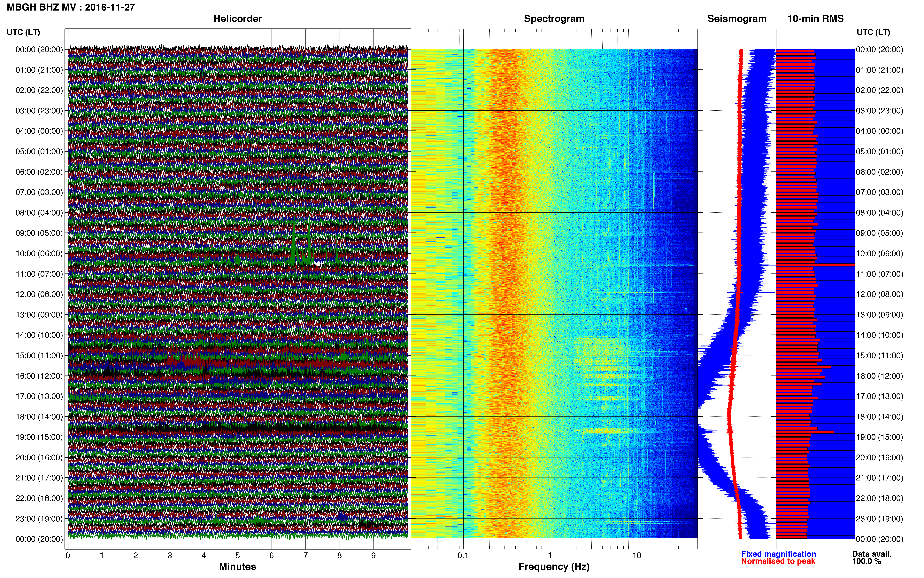Click left time label '09:00 (05:00)'

click(39, 233)
